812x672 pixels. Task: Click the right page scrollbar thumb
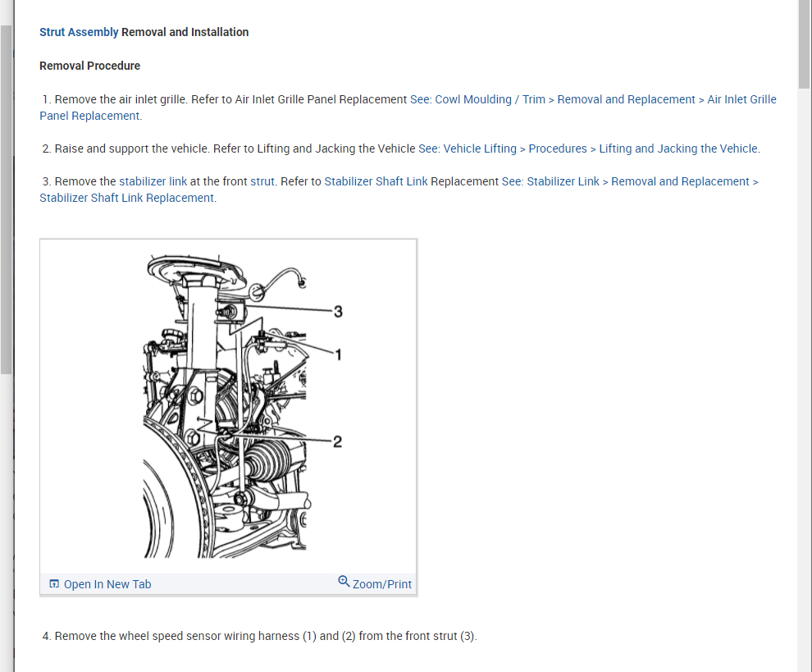coord(805,44)
